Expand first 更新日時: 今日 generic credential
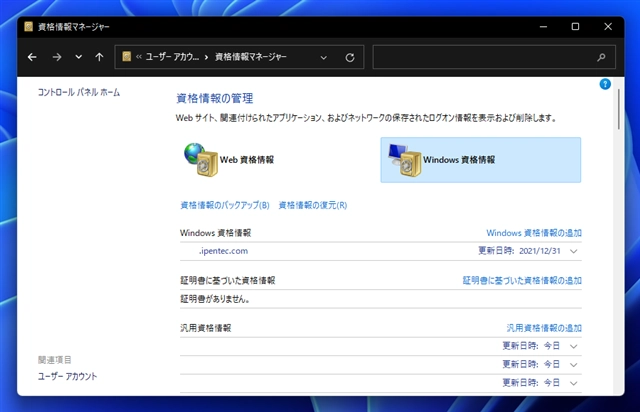This screenshot has width=640, height=412. point(573,346)
